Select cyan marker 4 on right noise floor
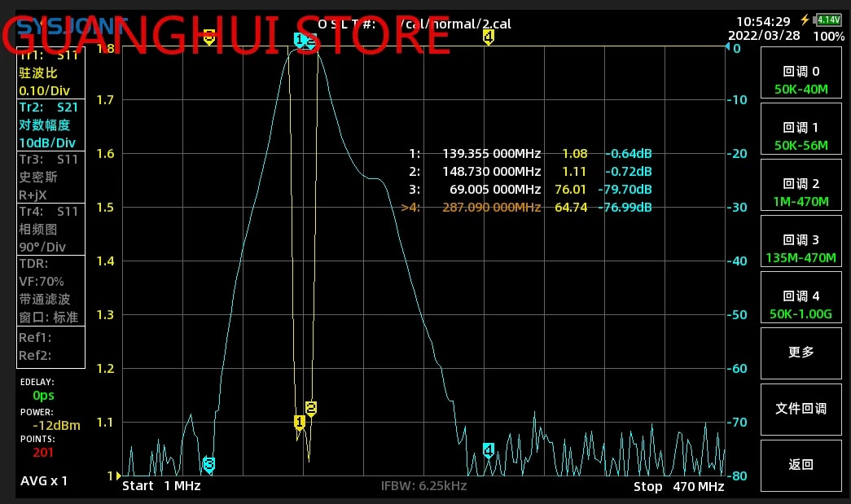Screen dimensions: 851x504 pos(489,449)
